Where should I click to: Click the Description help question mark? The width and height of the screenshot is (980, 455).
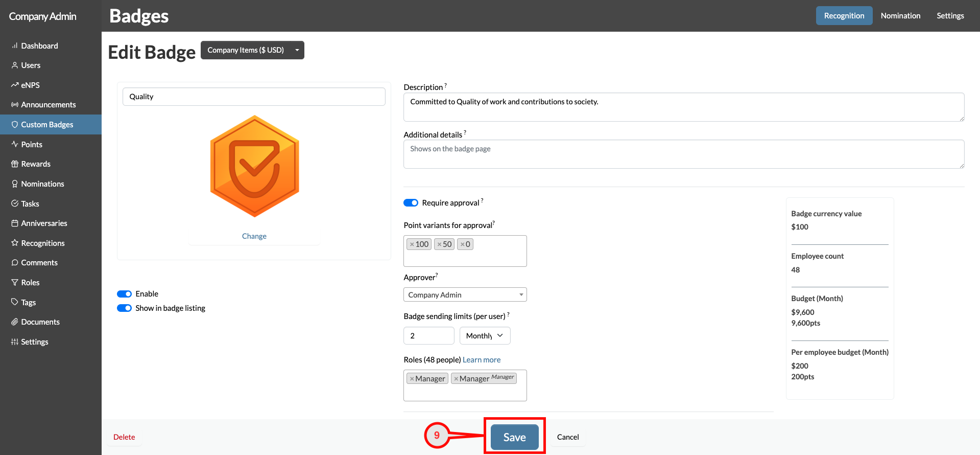click(x=445, y=85)
